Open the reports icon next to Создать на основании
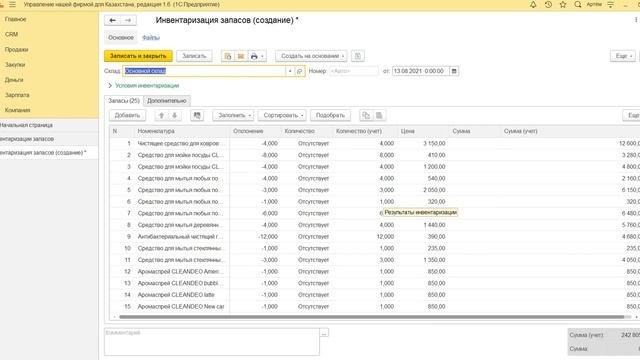 pos(358,56)
